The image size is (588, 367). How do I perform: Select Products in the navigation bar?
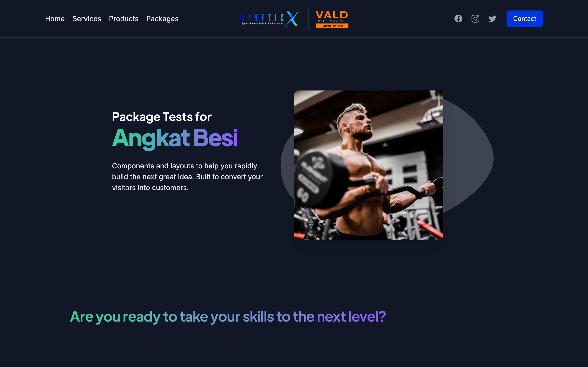(x=124, y=19)
